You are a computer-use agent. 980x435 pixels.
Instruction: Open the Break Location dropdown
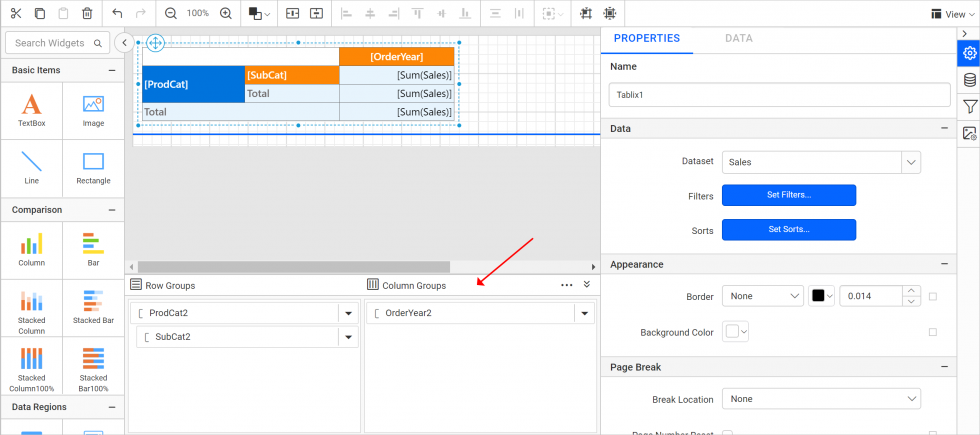[x=821, y=399]
